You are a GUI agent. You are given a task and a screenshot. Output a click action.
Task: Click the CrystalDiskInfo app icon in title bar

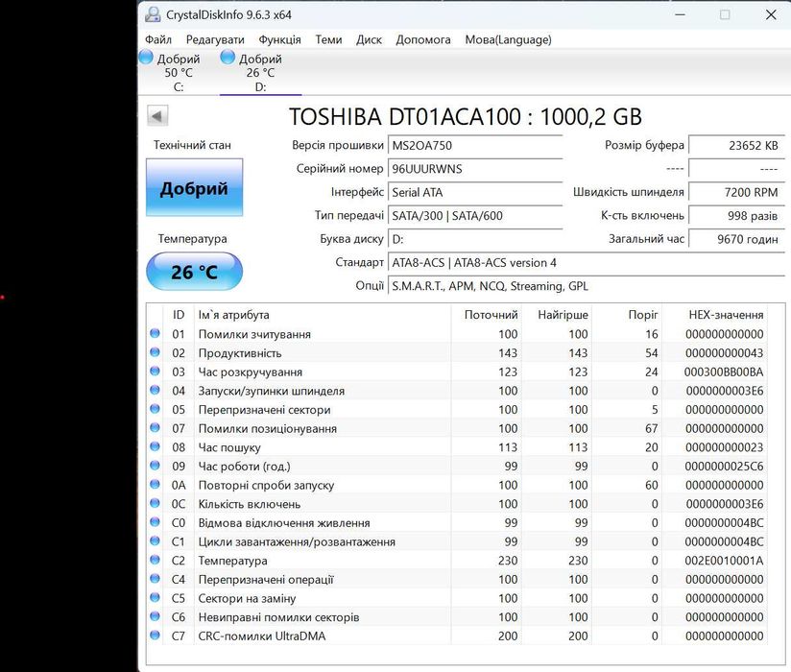click(152, 14)
